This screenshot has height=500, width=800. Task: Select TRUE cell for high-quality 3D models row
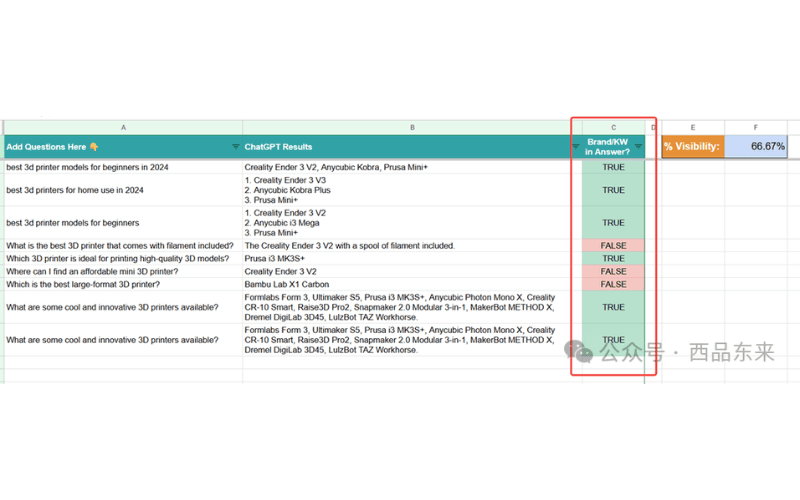[613, 259]
